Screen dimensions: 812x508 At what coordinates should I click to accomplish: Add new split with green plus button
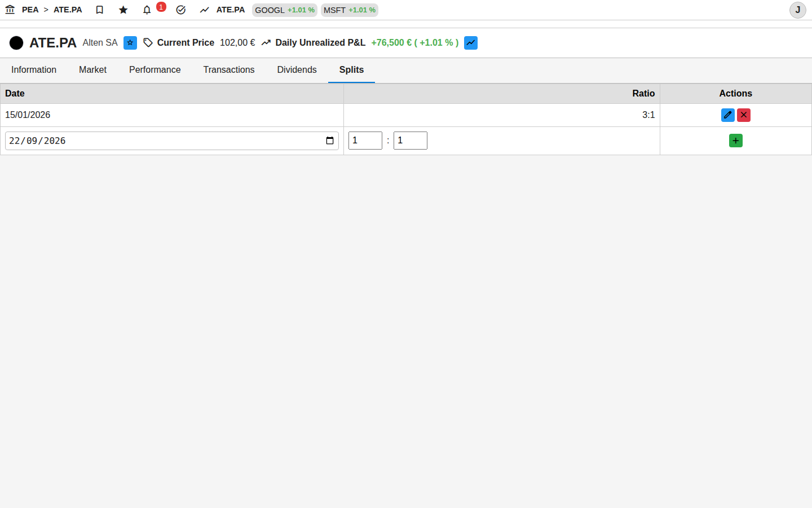736,141
